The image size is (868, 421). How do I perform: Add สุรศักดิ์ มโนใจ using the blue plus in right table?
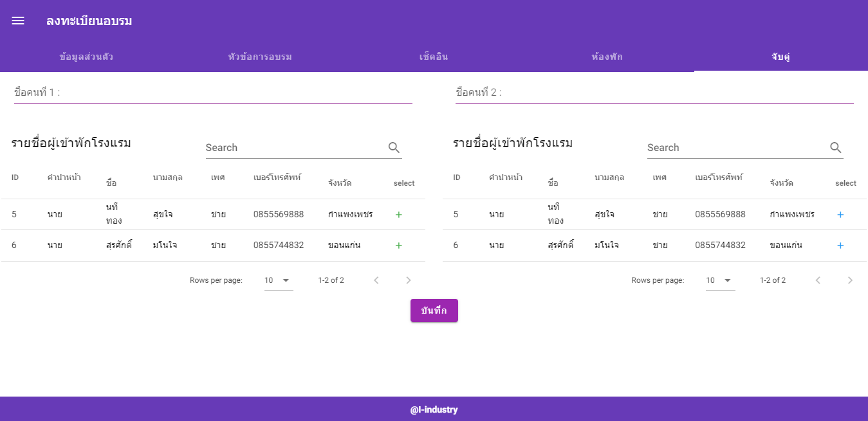pos(840,245)
